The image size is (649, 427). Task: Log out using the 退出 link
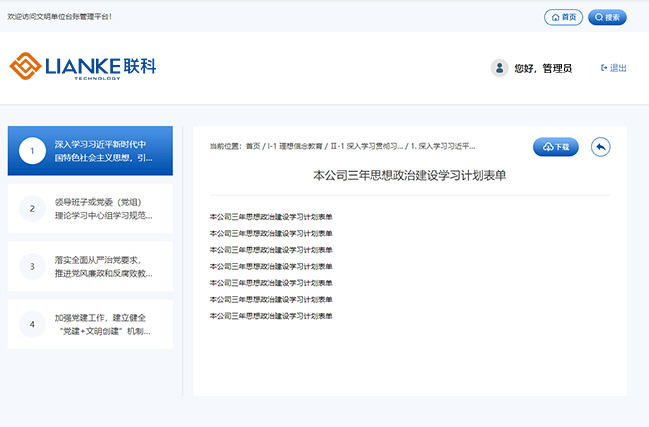pos(614,68)
